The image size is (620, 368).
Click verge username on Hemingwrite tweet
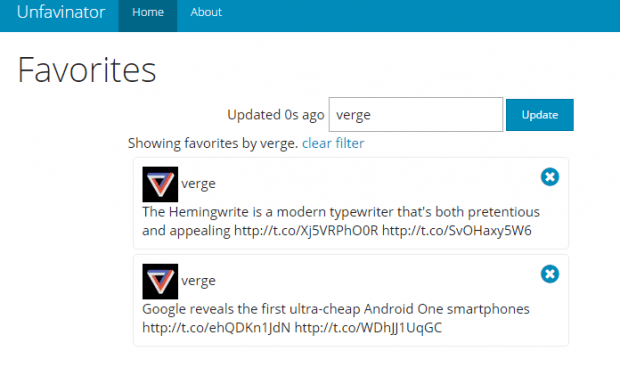click(x=198, y=184)
